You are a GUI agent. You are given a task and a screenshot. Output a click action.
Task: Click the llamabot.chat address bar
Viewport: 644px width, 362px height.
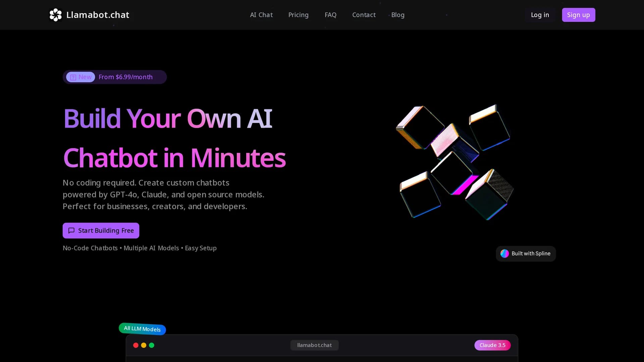coord(314,345)
